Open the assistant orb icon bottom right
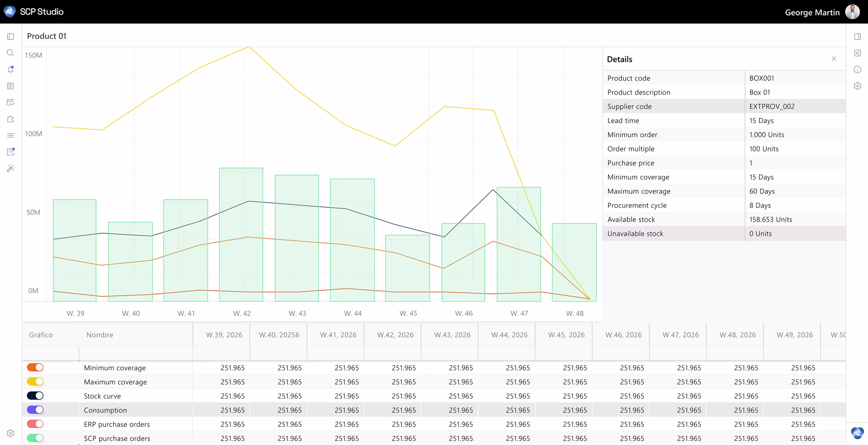 pyautogui.click(x=857, y=432)
